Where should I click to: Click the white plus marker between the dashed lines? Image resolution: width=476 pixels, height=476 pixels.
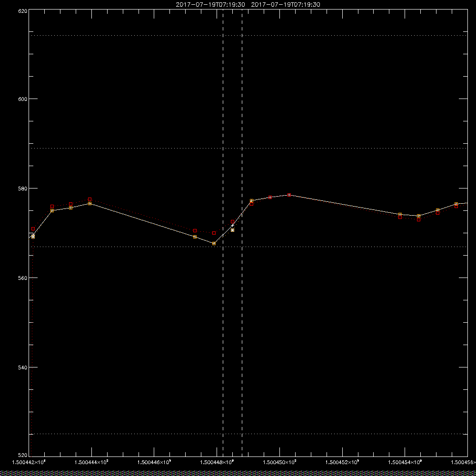pyautogui.click(x=233, y=225)
